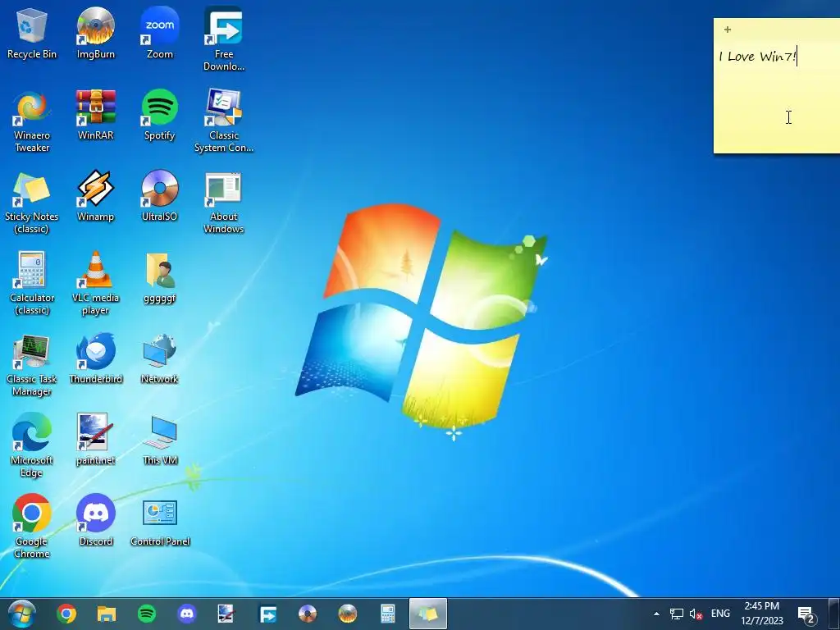Open File Explorer from the taskbar
Image resolution: width=840 pixels, height=630 pixels.
pos(107,614)
